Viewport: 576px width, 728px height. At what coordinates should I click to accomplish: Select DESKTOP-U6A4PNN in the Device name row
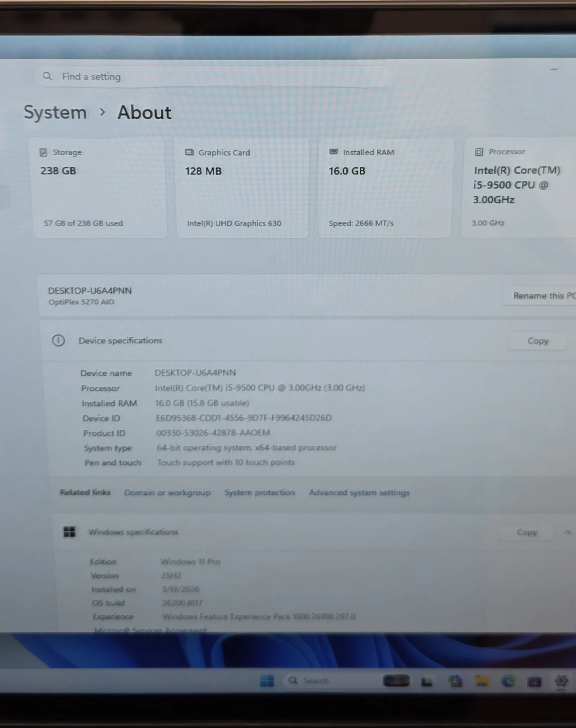(195, 373)
